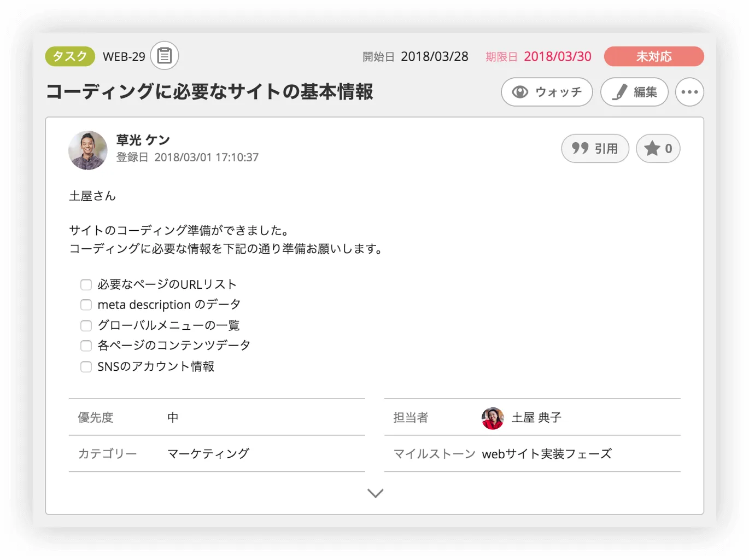The image size is (749, 560).
Task: Click the タスク issue type label
Action: (70, 56)
